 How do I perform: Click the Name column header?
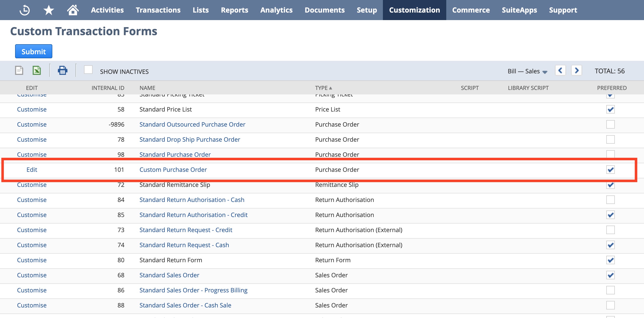(147, 88)
